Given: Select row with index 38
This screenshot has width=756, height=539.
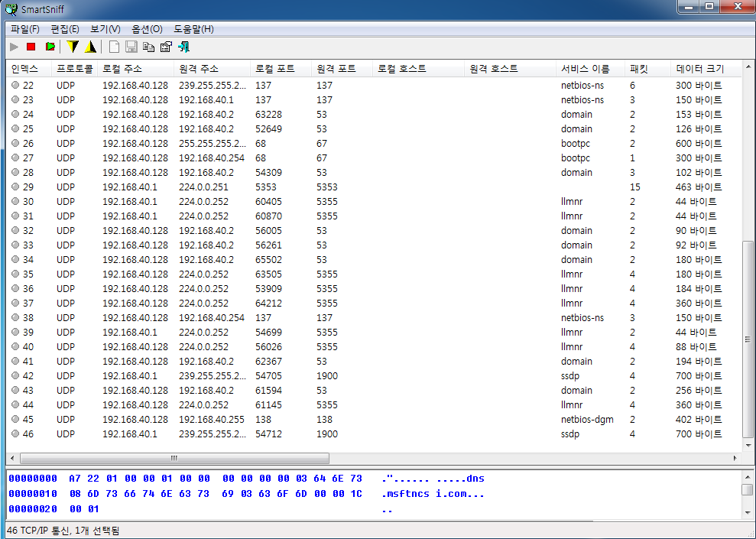Looking at the screenshot, I should [x=374, y=318].
